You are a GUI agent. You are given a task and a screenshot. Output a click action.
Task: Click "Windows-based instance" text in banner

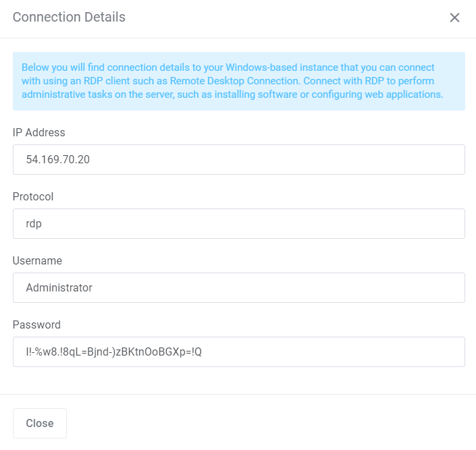coord(264,67)
